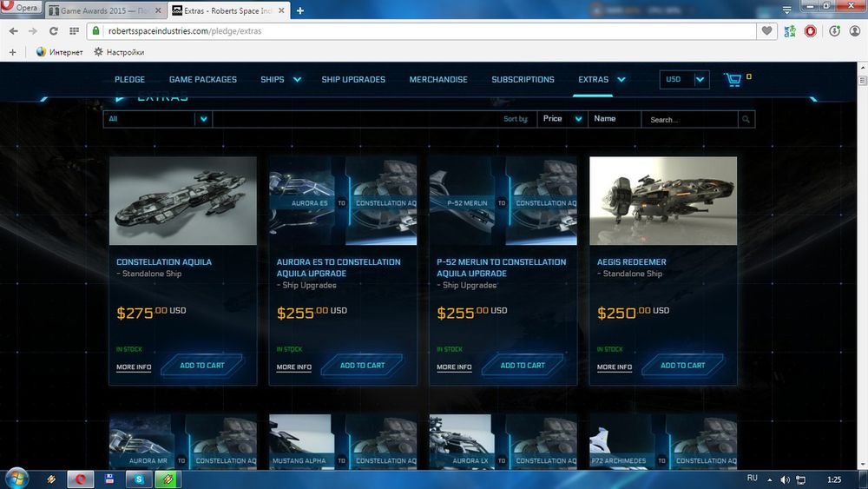Open the volume speaker tray icon

tap(785, 479)
